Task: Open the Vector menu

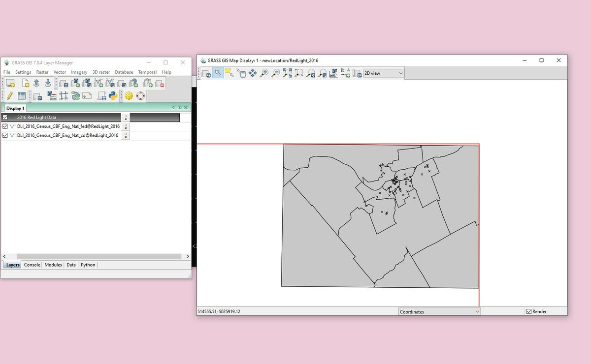Action: pyautogui.click(x=60, y=72)
